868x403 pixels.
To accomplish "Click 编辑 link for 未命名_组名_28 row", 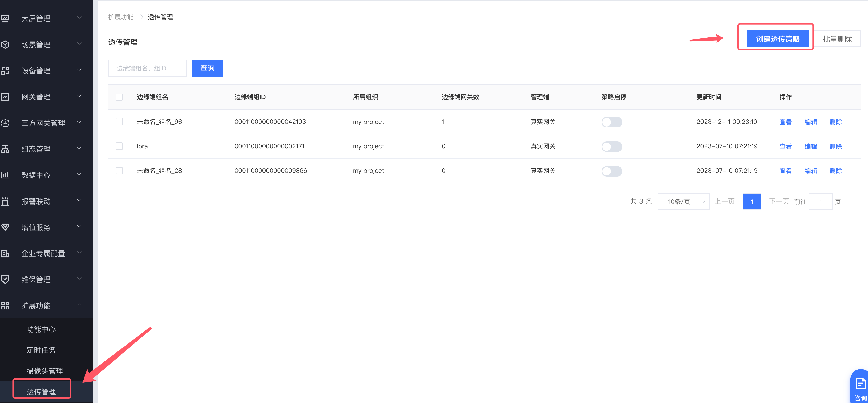I will coord(810,171).
